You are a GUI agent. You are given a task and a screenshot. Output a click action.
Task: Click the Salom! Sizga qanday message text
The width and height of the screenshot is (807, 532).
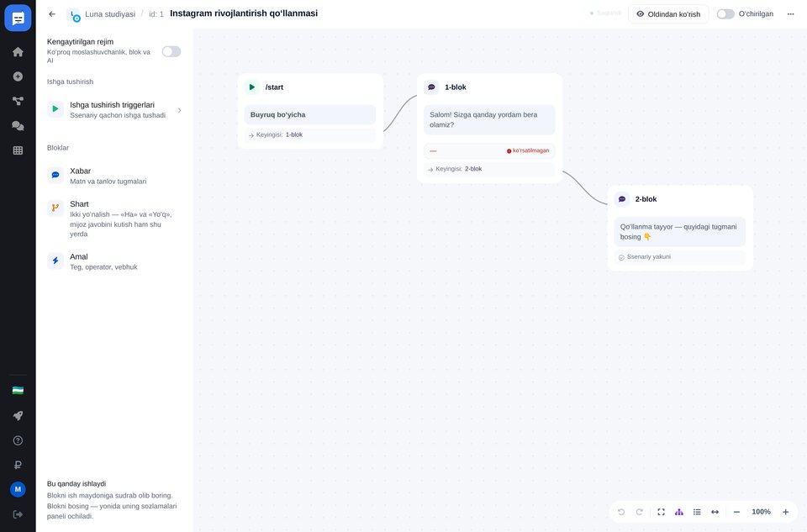(x=489, y=120)
